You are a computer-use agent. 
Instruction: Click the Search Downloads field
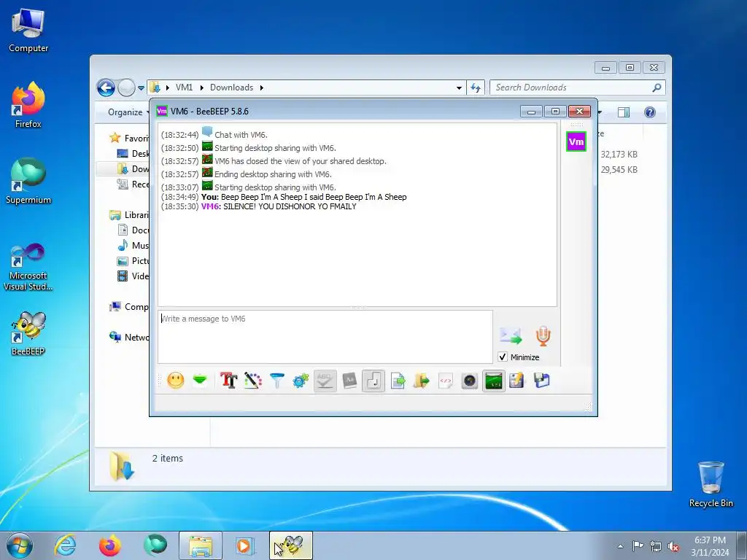[x=572, y=87]
